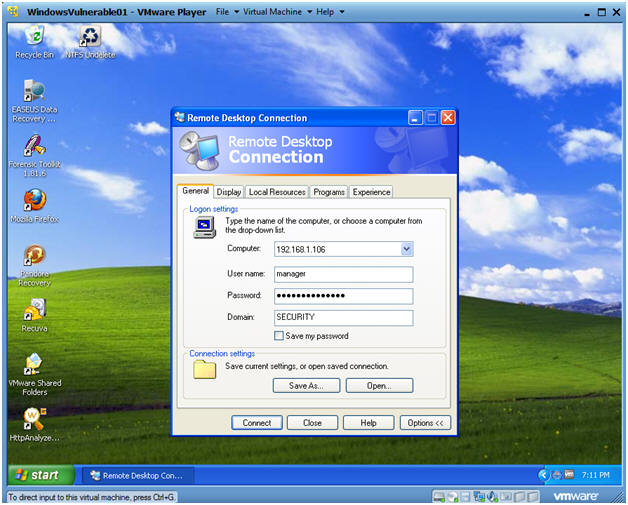
Task: Click the VMware network adapter status icon
Action: 479,497
